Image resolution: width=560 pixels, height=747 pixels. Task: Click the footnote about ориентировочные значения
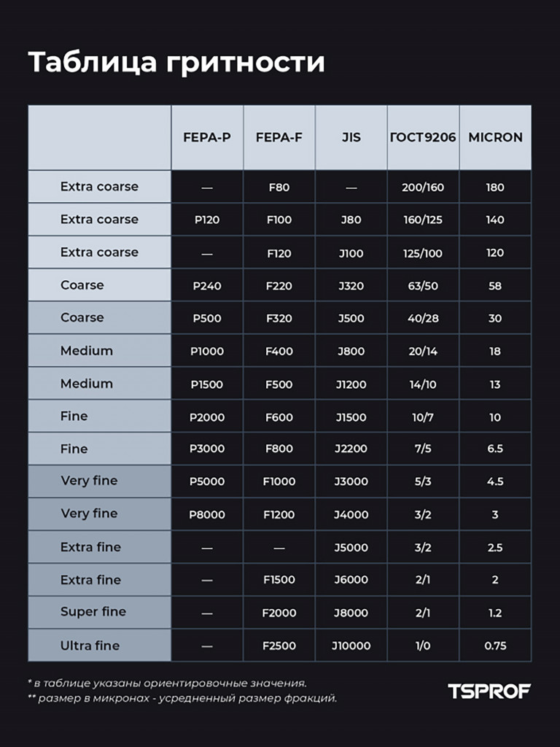(x=167, y=683)
